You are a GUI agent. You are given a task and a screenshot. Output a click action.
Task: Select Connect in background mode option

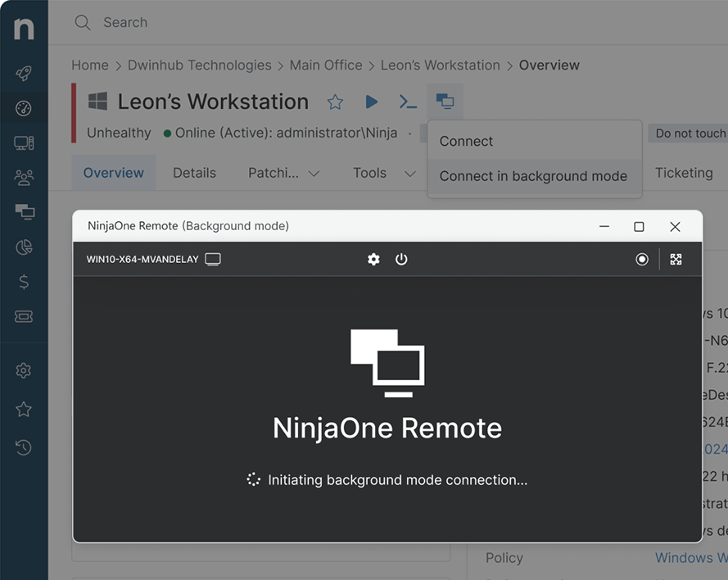tap(533, 176)
